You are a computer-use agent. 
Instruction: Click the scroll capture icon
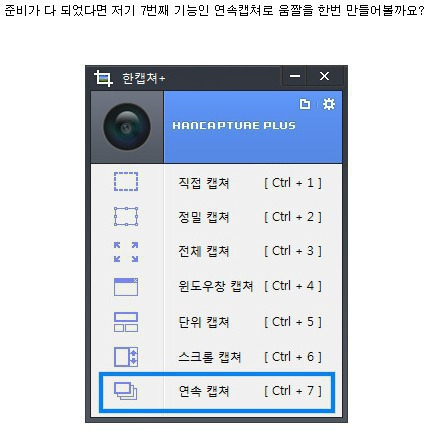point(126,357)
